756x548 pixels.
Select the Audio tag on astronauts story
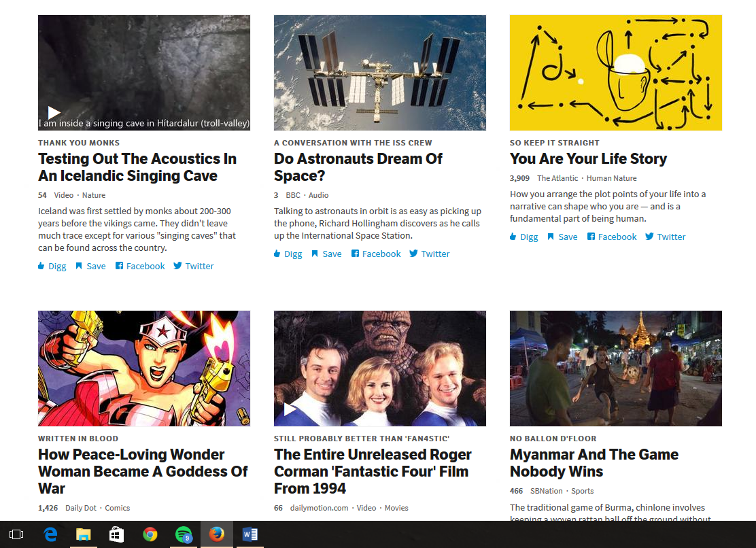319,195
